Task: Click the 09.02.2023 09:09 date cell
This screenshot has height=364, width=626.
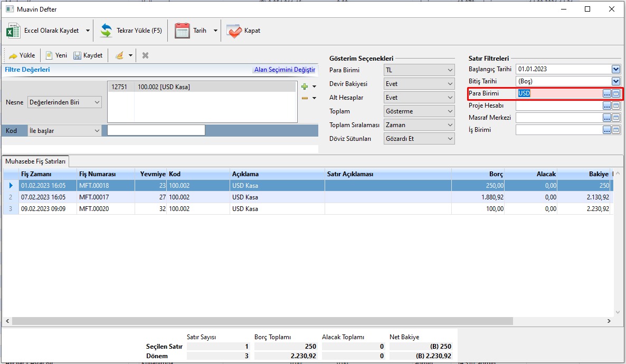Action: 48,209
